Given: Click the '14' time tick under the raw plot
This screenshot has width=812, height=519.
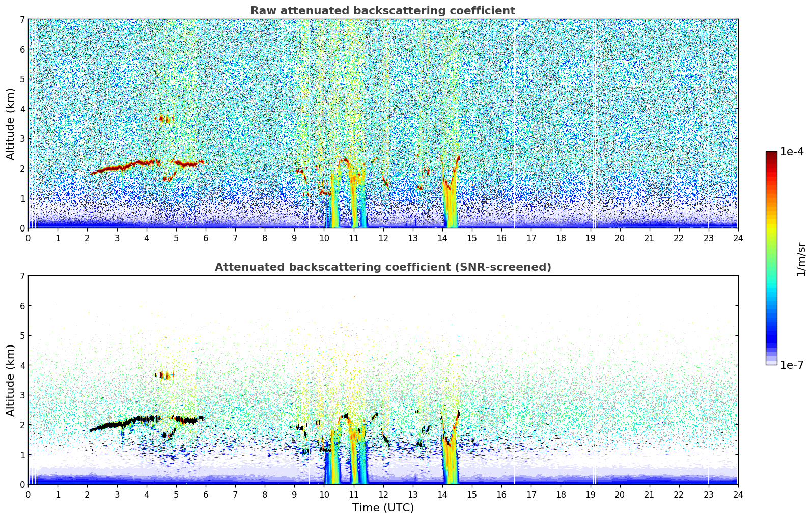Looking at the screenshot, I should tap(442, 238).
